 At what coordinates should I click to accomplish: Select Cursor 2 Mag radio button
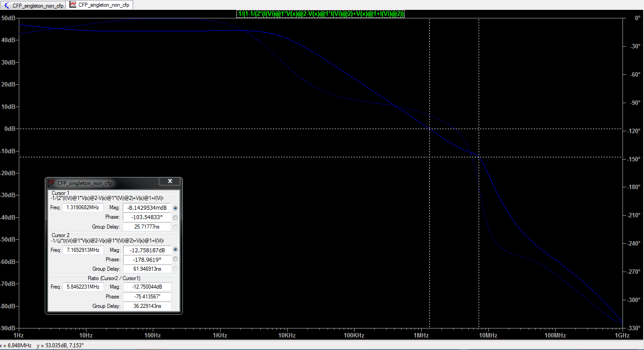pyautogui.click(x=175, y=250)
